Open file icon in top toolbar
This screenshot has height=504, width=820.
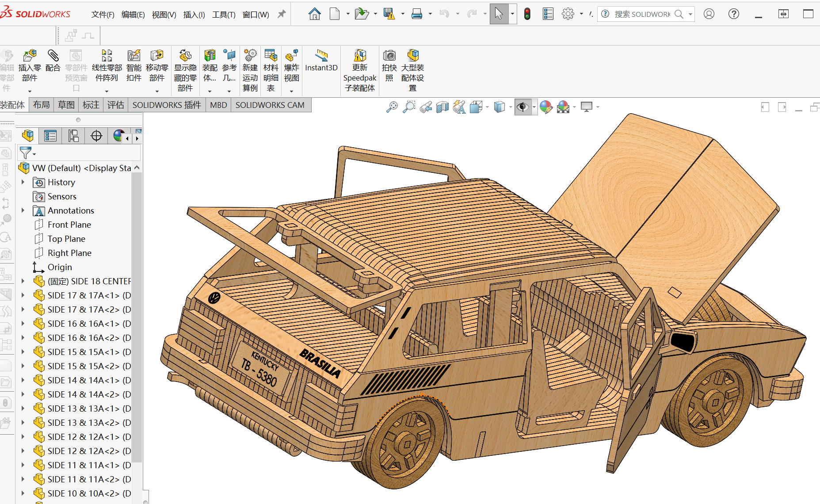(362, 14)
